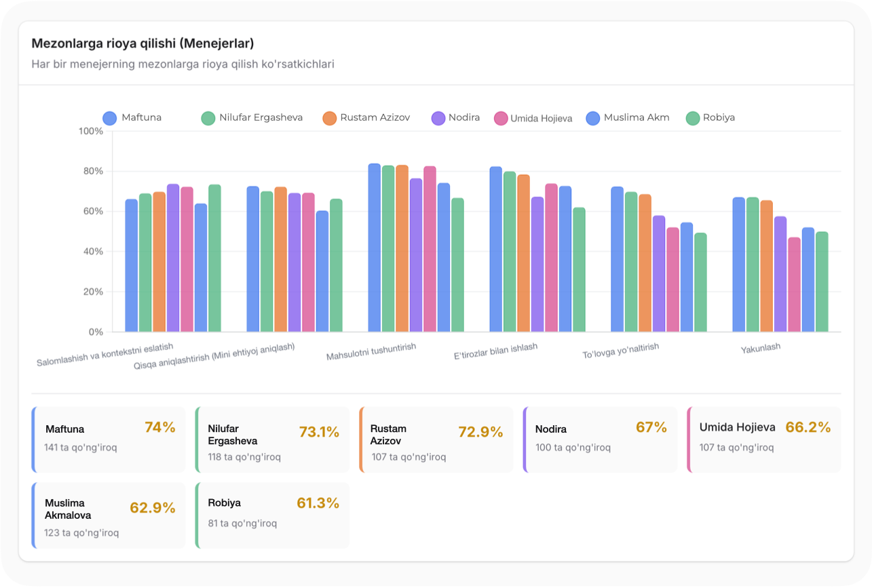Open the Maftuna 74% summary card

(109, 439)
